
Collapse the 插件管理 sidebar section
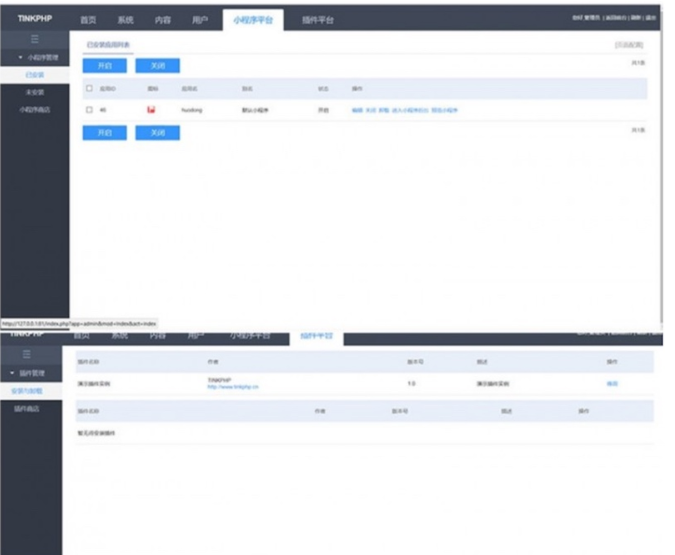34,372
